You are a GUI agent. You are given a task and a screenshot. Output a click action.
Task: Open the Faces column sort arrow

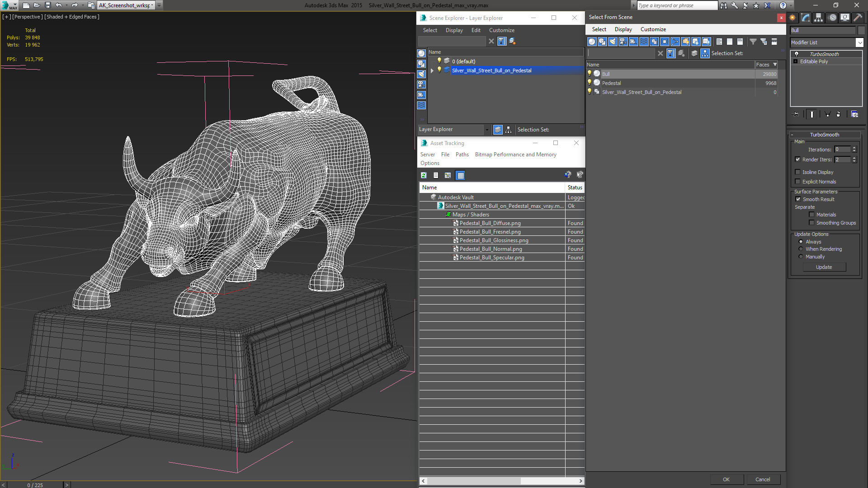pyautogui.click(x=775, y=65)
